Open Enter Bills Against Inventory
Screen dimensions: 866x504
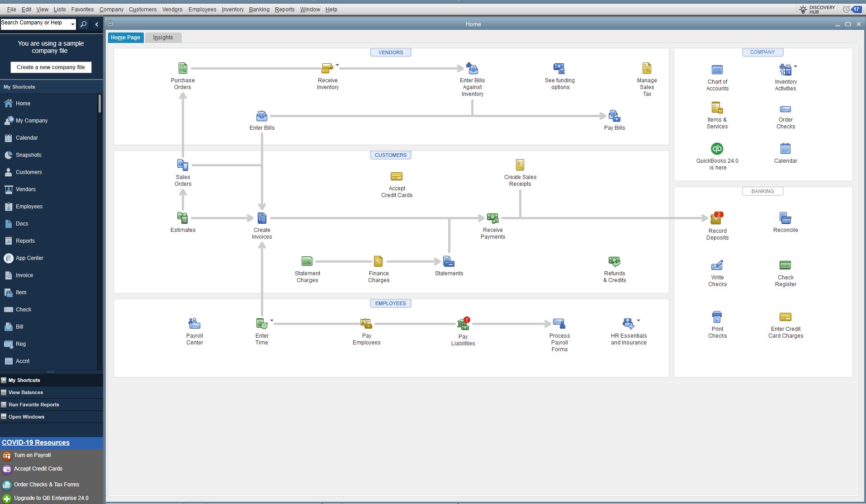[472, 68]
